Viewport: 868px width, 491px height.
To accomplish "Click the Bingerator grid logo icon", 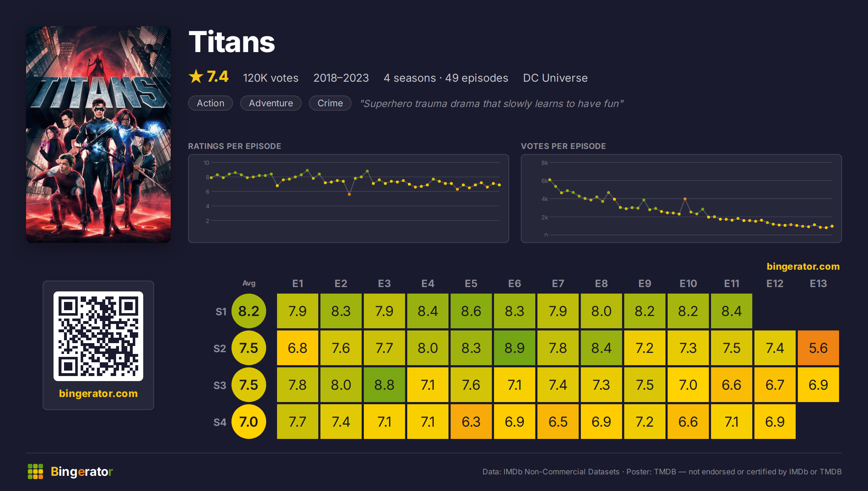I will (x=35, y=471).
